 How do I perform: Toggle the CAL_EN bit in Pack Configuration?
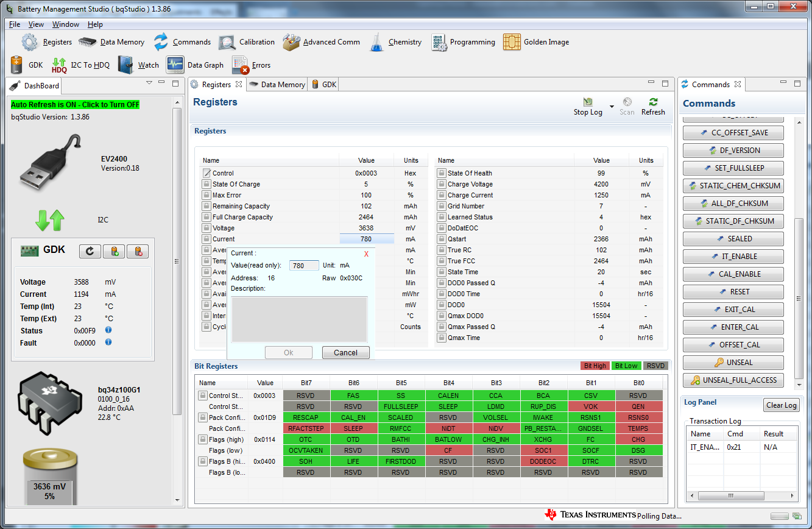tap(353, 417)
